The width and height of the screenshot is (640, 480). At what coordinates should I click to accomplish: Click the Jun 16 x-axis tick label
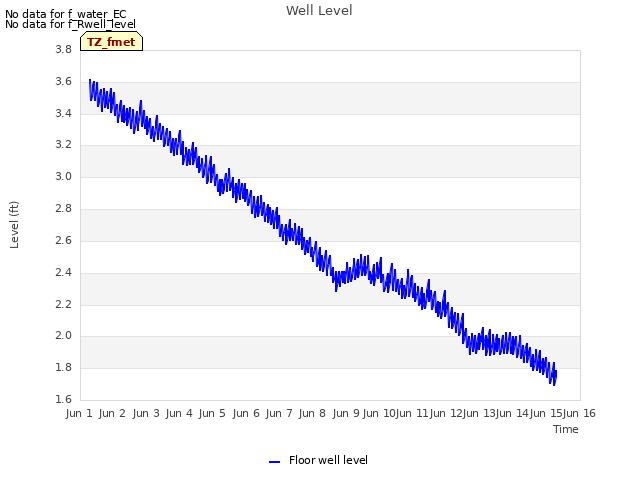[579, 413]
